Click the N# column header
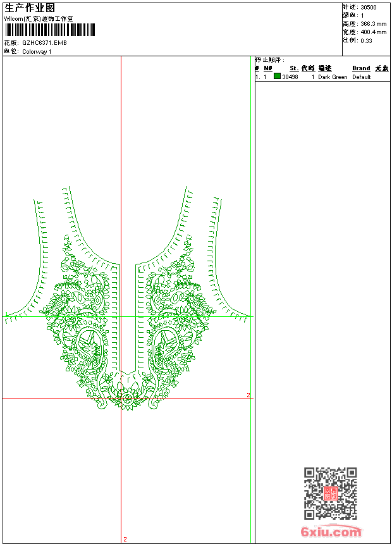This screenshot has width=392, height=544. click(x=268, y=68)
